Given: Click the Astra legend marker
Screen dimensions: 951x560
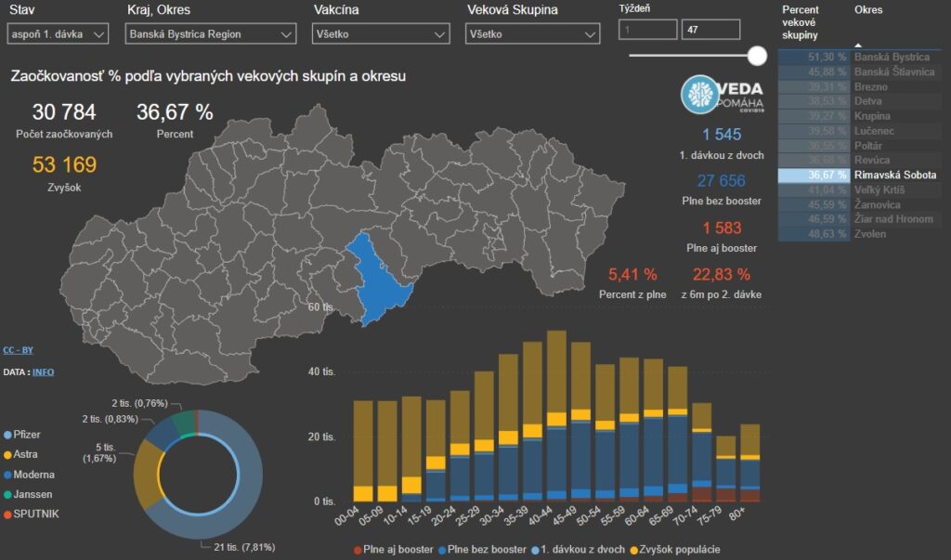Looking at the screenshot, I should point(8,455).
